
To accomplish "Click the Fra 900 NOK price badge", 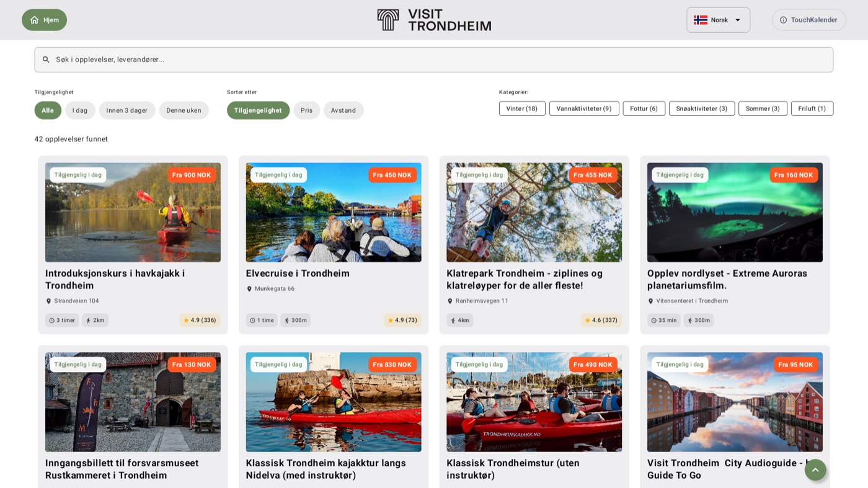I will (192, 175).
